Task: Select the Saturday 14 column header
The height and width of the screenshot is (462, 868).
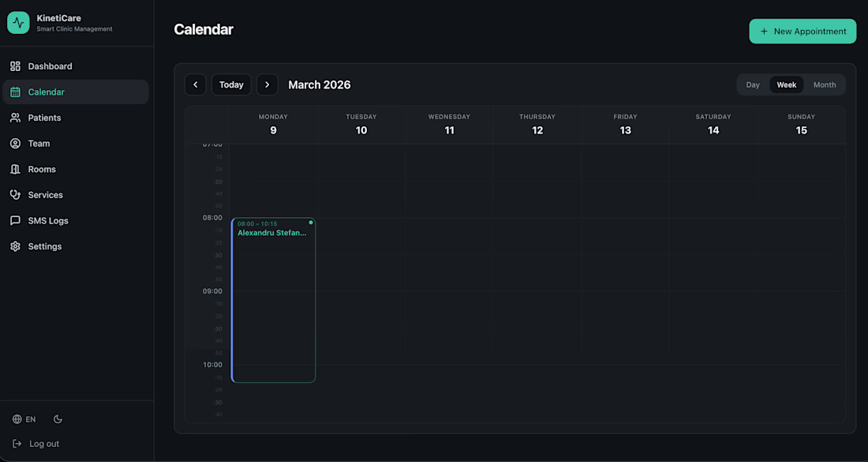Action: point(713,125)
